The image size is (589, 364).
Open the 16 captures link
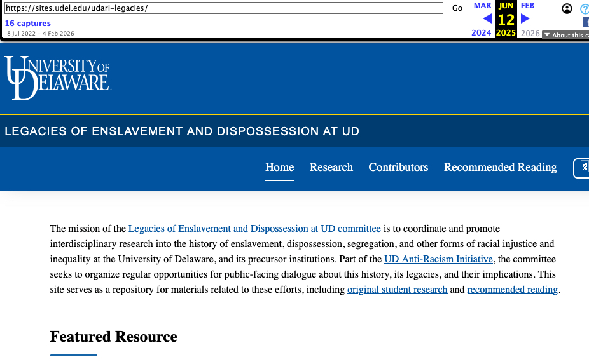pyautogui.click(x=27, y=24)
